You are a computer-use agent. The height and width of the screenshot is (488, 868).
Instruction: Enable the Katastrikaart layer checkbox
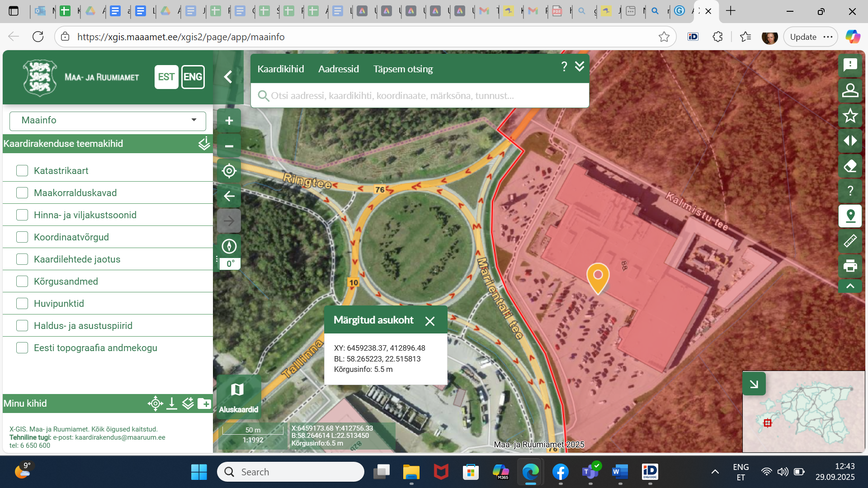click(22, 170)
